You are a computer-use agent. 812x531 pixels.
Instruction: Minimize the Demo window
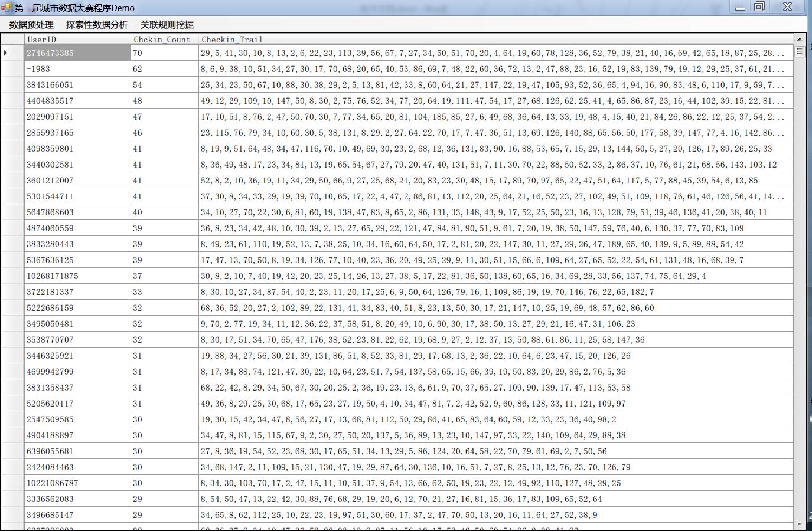coord(740,7)
